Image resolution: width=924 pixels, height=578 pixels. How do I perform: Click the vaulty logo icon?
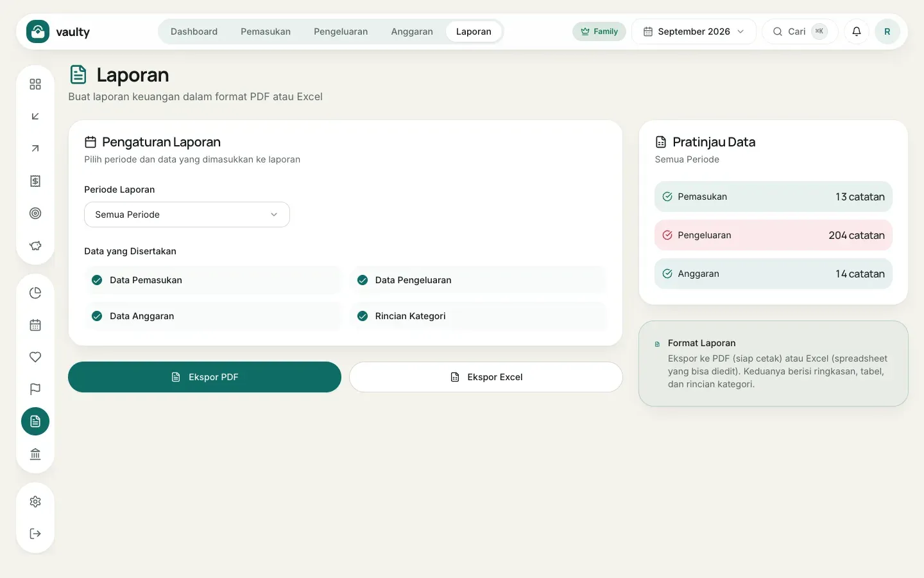(x=38, y=31)
